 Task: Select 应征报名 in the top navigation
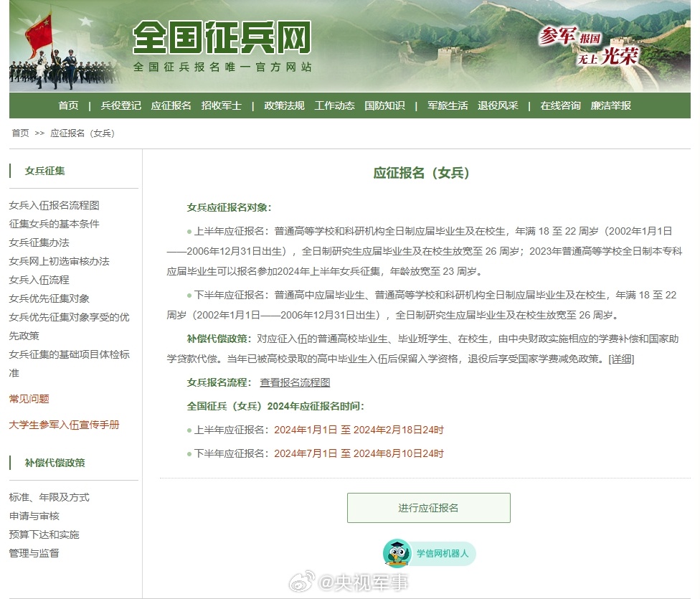pyautogui.click(x=171, y=105)
